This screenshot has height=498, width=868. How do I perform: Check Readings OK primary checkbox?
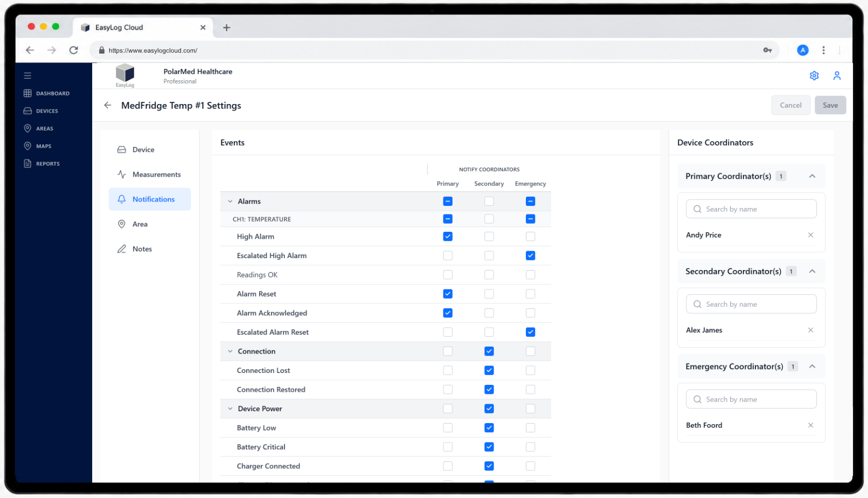click(x=448, y=275)
